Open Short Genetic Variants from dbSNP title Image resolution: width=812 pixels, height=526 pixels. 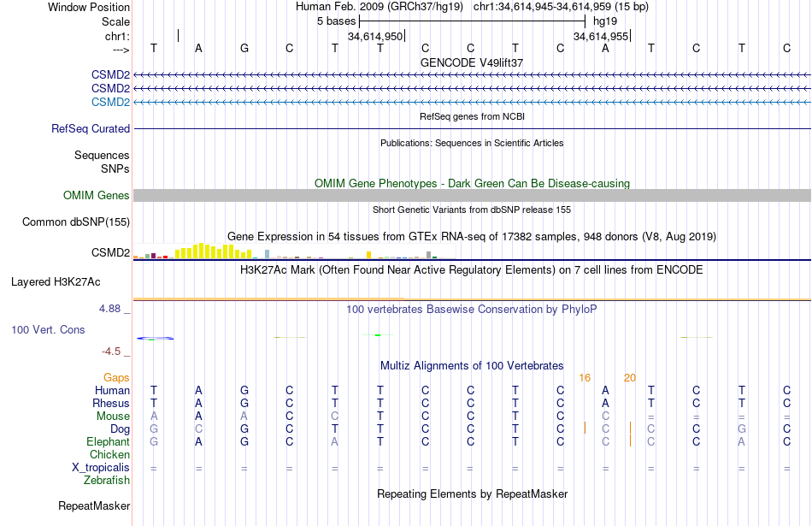(x=472, y=210)
